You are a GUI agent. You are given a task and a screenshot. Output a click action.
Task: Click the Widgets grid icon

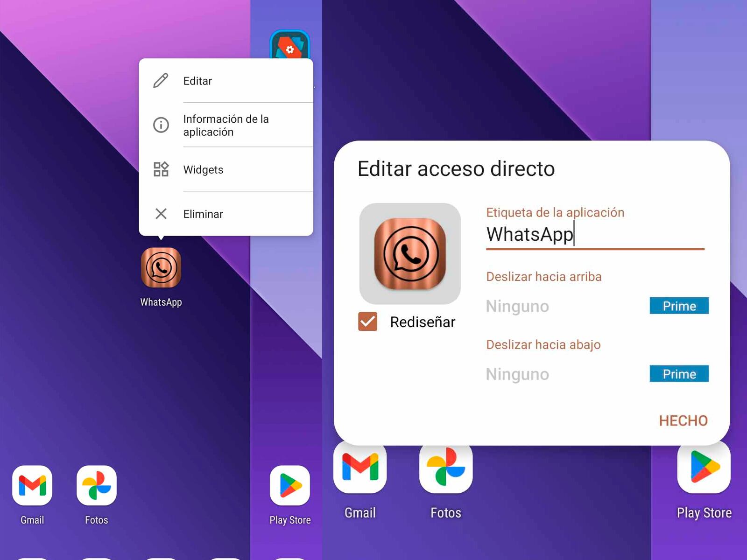[x=161, y=169]
